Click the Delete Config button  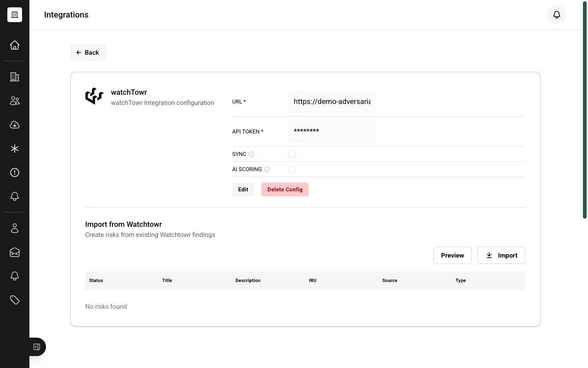tap(285, 190)
